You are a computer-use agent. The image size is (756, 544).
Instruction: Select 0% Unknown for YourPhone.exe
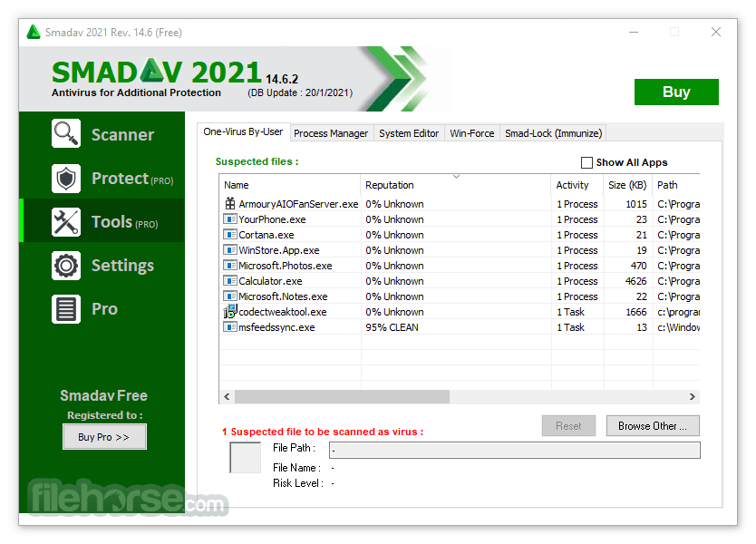(394, 219)
